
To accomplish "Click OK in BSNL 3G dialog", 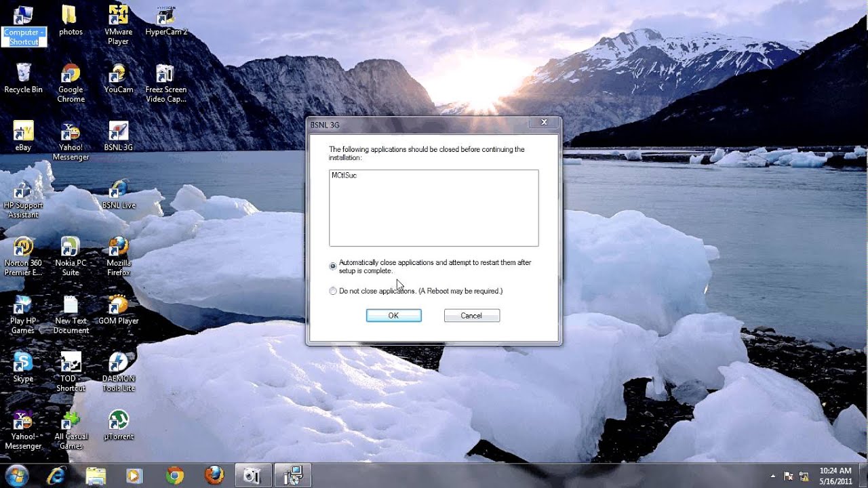I will point(394,316).
